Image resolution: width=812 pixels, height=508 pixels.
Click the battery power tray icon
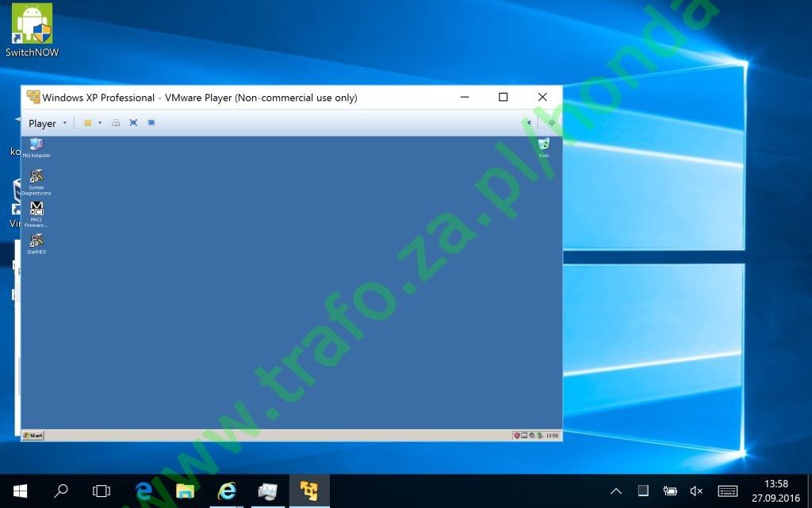669,491
